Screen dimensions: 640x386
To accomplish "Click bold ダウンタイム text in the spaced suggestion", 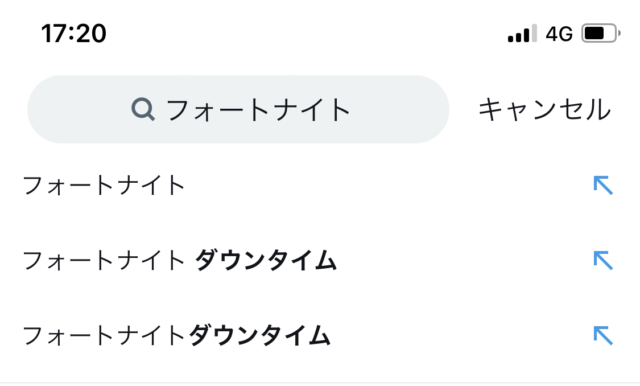I will (266, 260).
